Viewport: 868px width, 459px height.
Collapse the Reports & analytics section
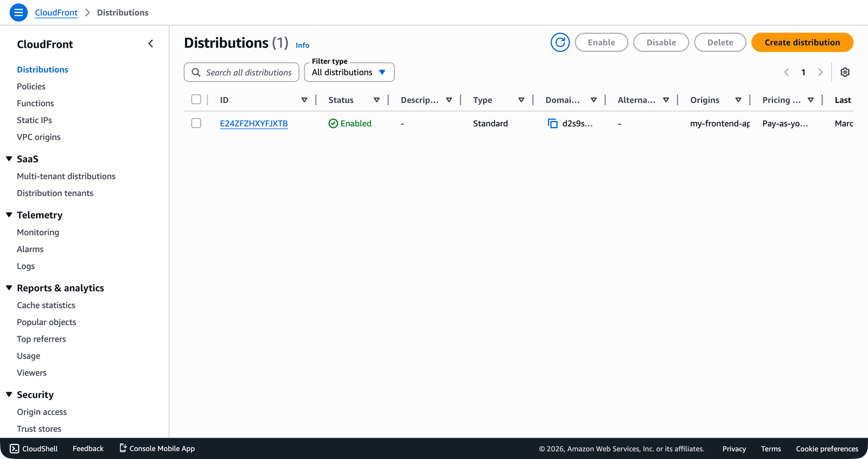pos(9,288)
